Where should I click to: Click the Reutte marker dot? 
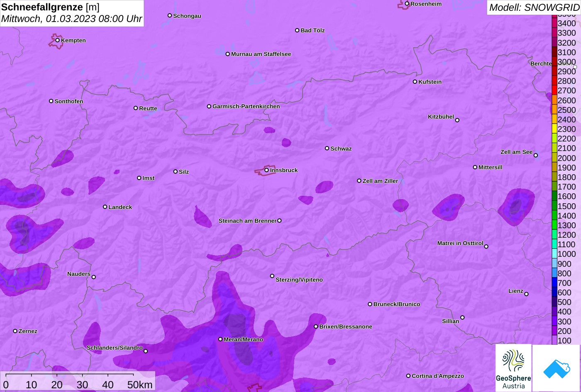(136, 108)
